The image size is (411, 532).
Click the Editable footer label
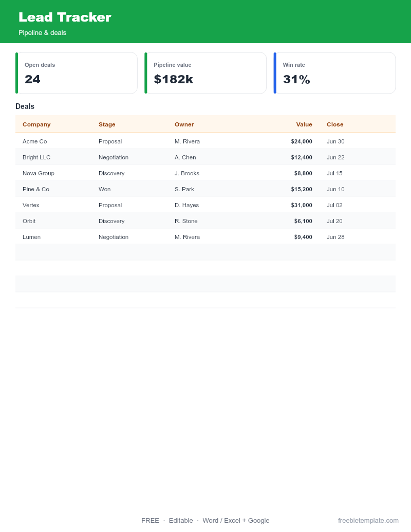click(x=181, y=521)
